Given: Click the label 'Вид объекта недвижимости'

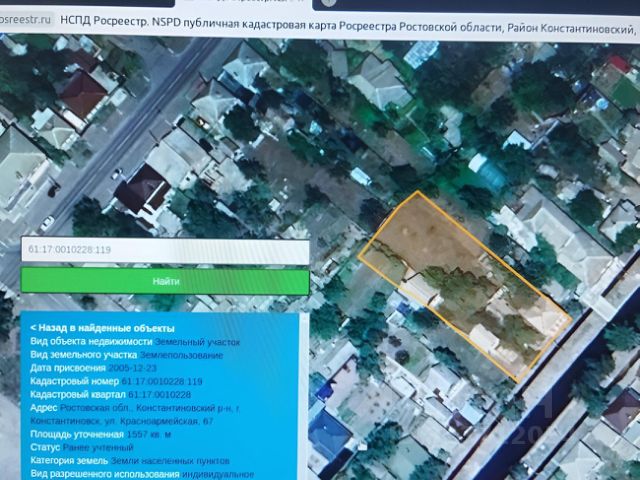Looking at the screenshot, I should [91, 342].
